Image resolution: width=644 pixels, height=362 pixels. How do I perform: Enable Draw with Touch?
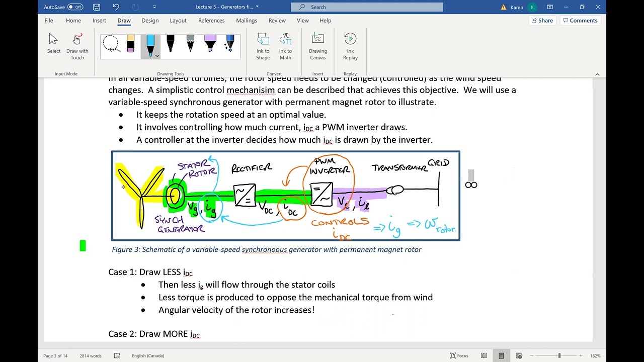(77, 47)
